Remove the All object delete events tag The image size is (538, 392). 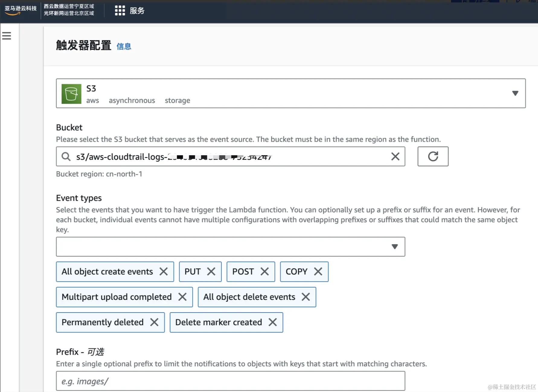tap(306, 297)
